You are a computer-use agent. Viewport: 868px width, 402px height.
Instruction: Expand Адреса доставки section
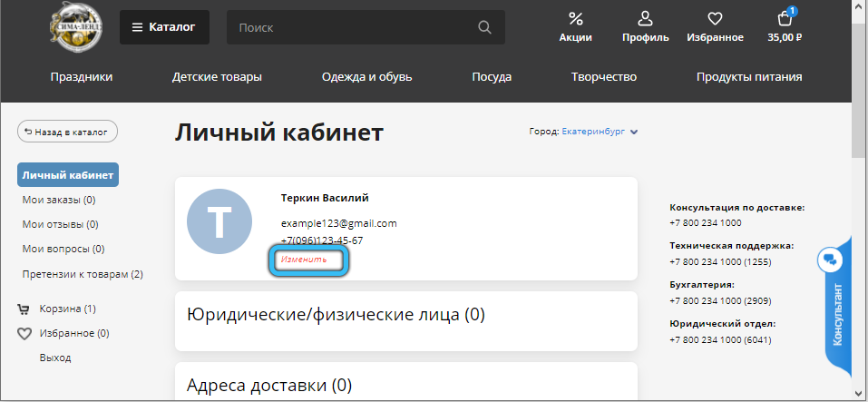(269, 386)
